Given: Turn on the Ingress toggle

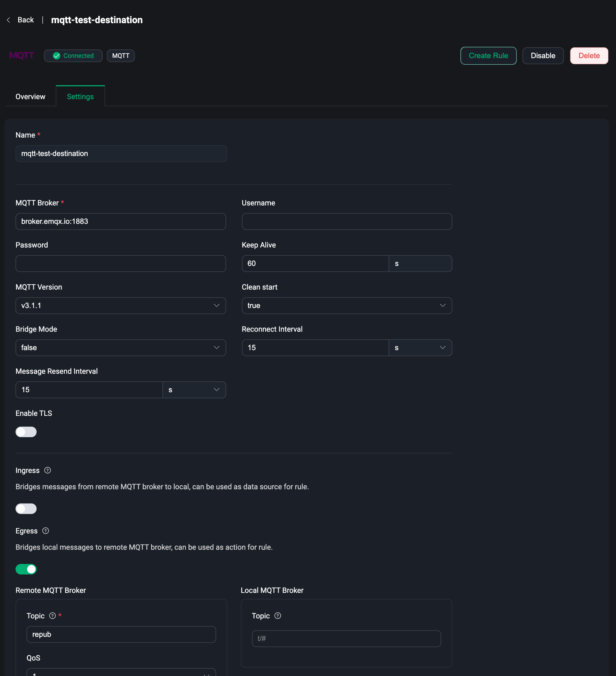Looking at the screenshot, I should pos(26,508).
